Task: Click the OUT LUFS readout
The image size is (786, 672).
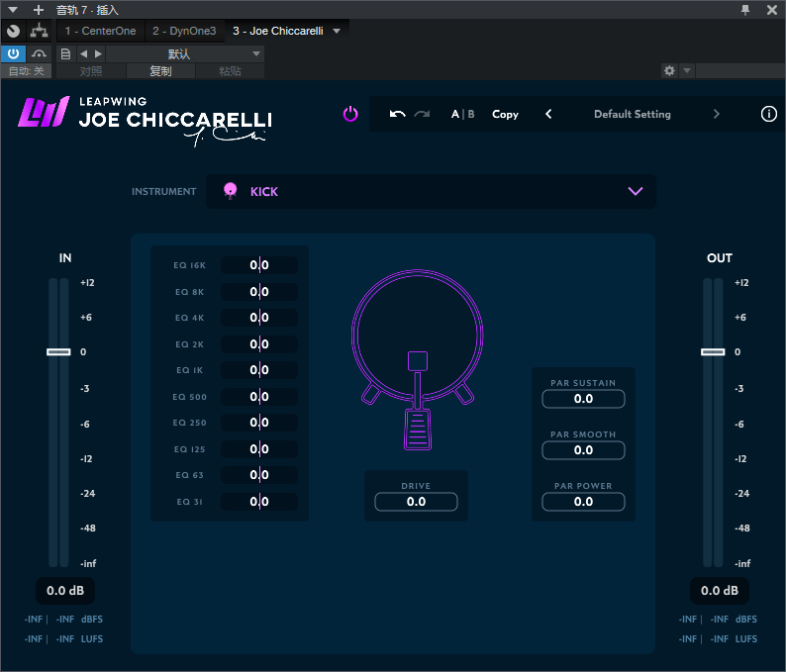Action: (x=718, y=639)
